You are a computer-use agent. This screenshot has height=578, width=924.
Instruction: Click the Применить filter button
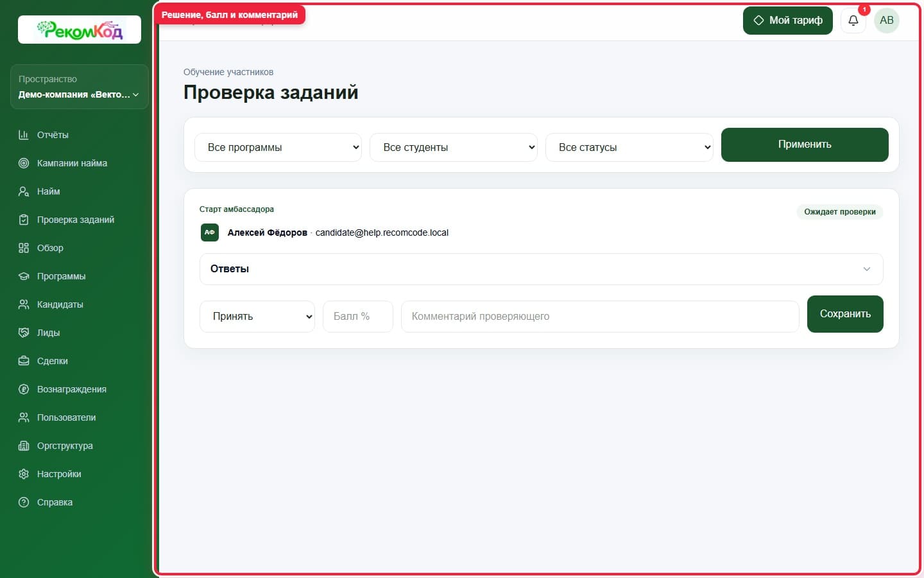805,144
